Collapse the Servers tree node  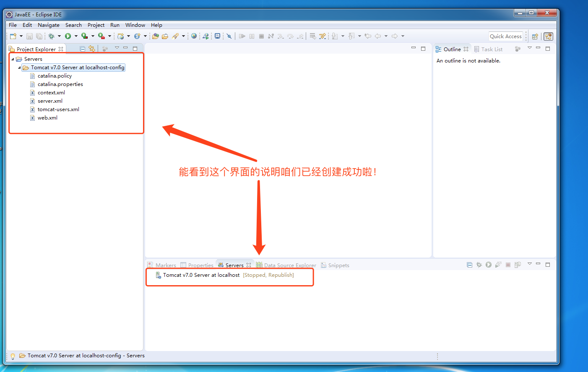(13, 59)
